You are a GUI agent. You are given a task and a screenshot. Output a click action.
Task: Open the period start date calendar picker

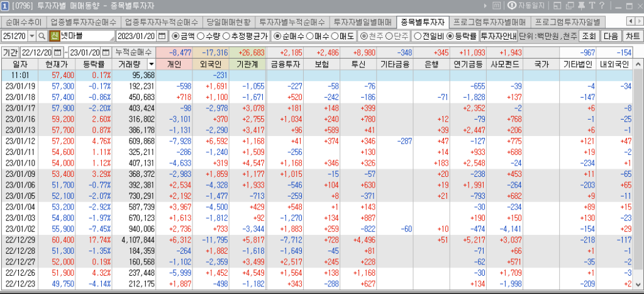point(58,52)
